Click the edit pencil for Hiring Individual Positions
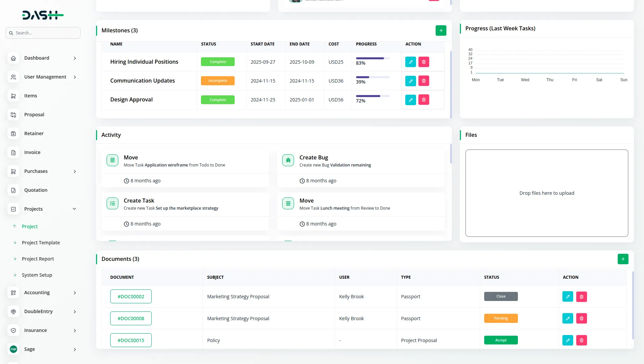The height and width of the screenshot is (364, 644). 410,62
